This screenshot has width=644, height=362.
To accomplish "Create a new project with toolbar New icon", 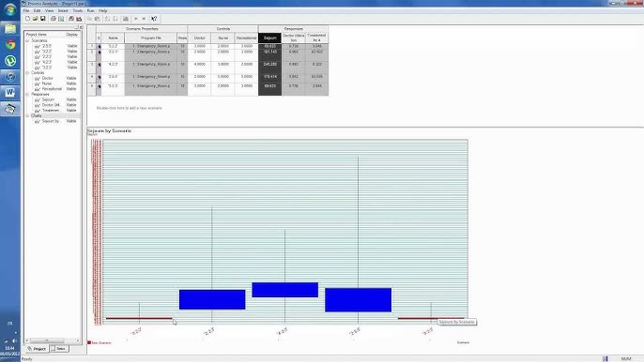I will [27, 19].
